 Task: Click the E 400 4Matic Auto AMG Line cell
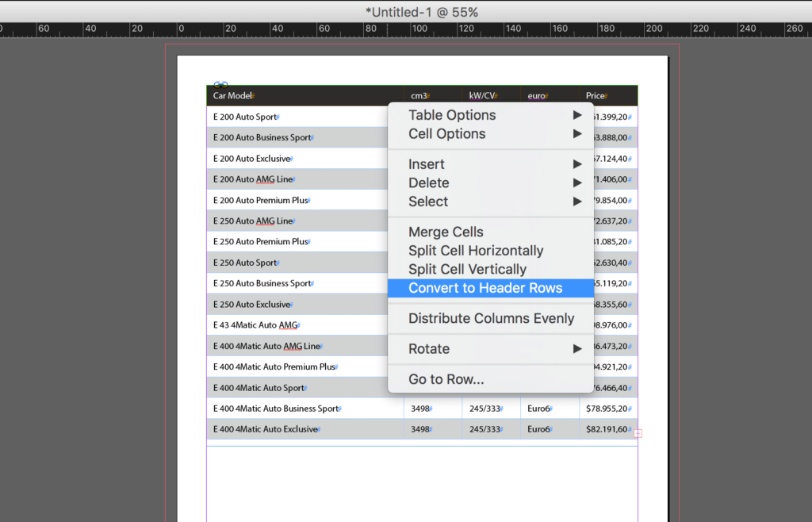pyautogui.click(x=297, y=346)
